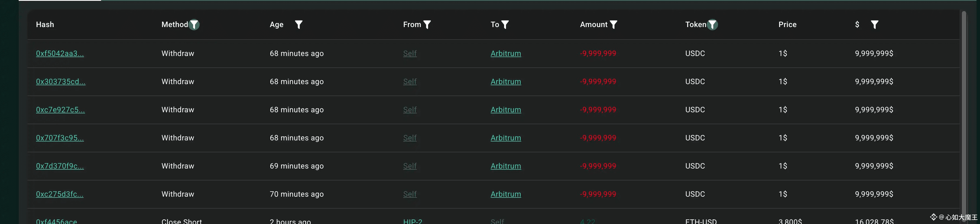Click the From column filter icon
Viewport: 980px width, 224px height.
(x=427, y=25)
